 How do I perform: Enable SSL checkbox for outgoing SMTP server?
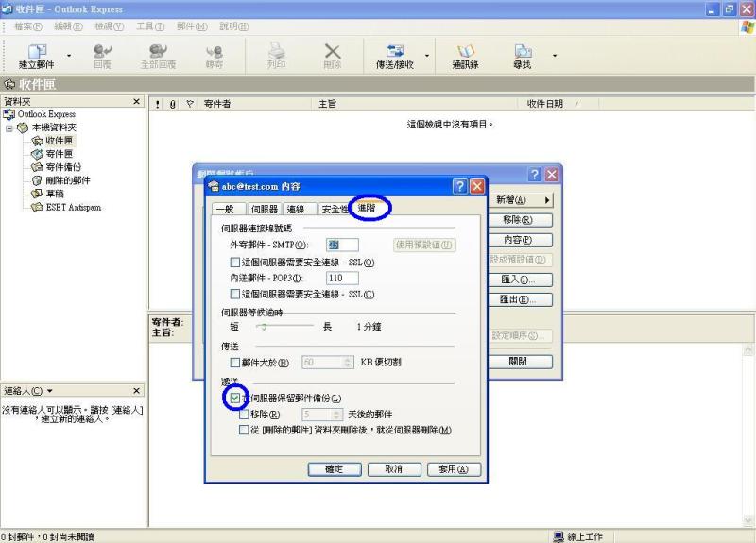234,263
